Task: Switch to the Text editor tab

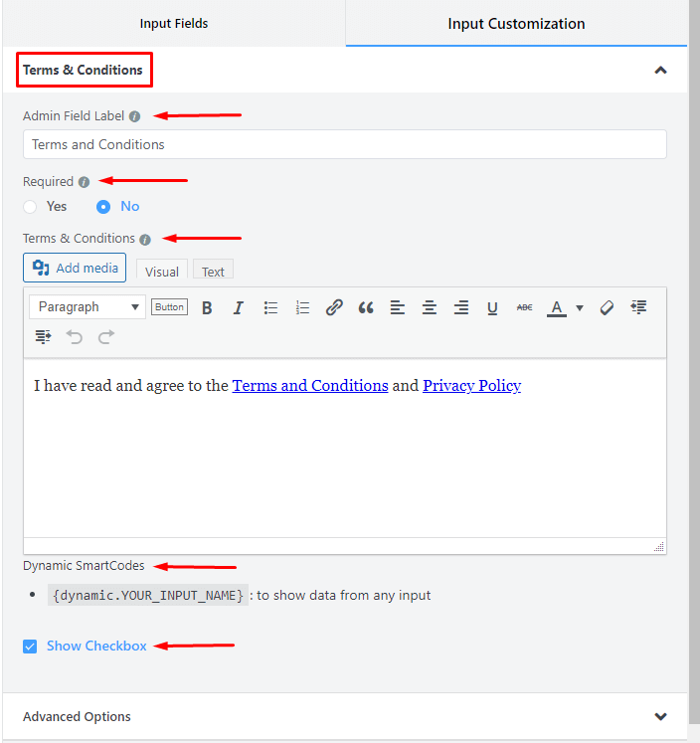Action: pyautogui.click(x=213, y=272)
